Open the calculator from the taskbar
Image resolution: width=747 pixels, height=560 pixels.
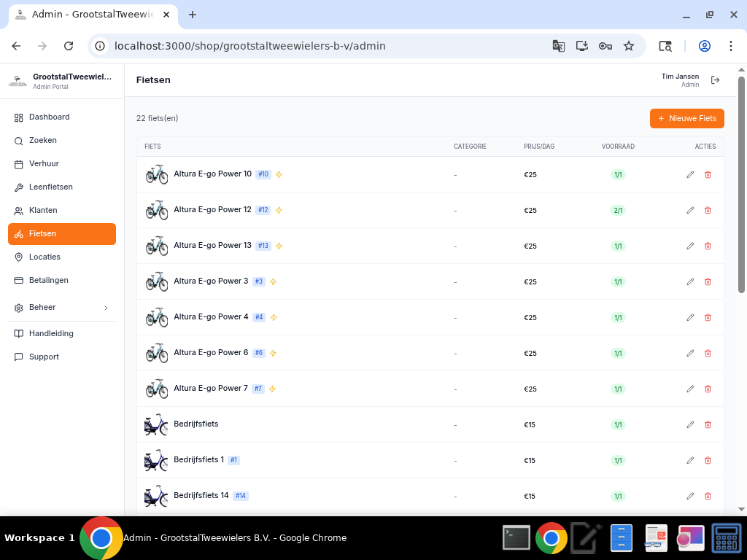(x=727, y=538)
